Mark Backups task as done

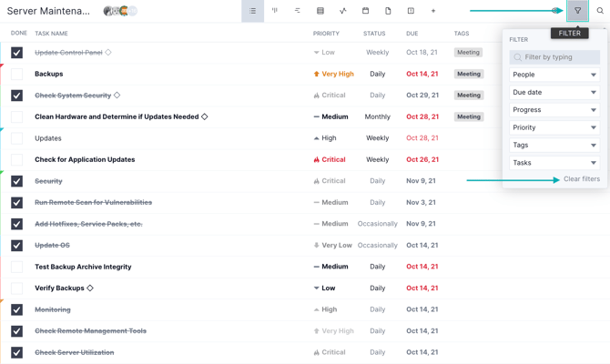coord(16,74)
